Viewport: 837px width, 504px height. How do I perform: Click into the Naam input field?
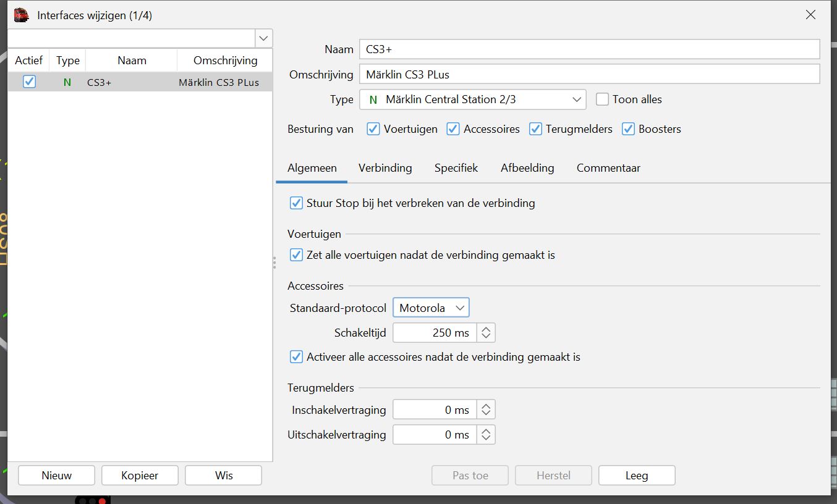tap(590, 49)
